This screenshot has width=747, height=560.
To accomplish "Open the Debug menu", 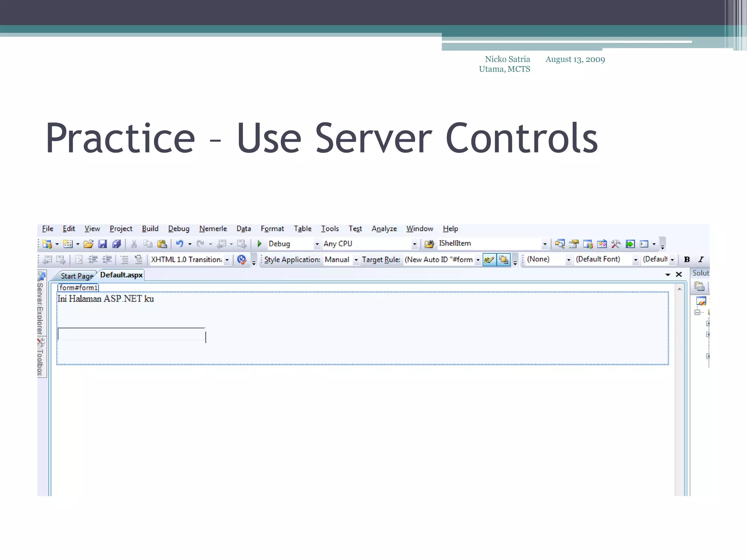I will pyautogui.click(x=179, y=229).
